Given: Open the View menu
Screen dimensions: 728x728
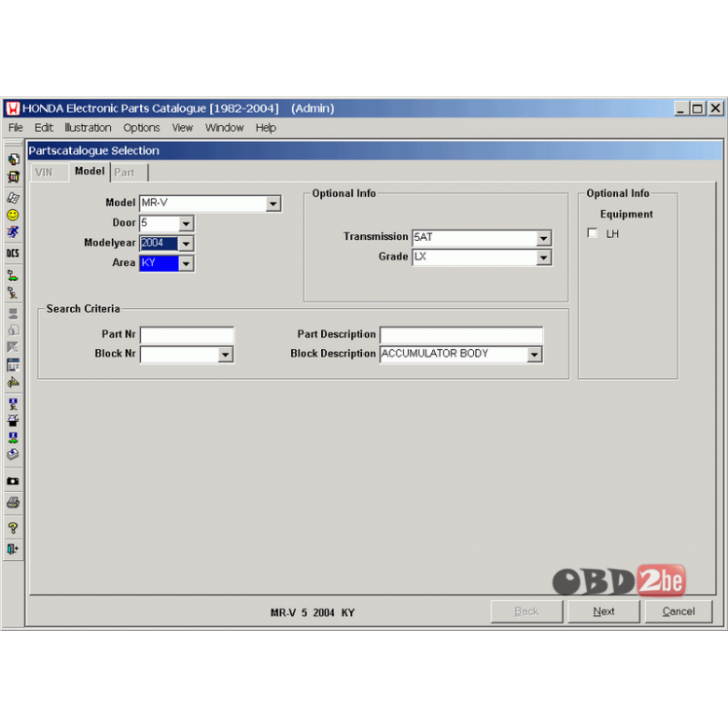Looking at the screenshot, I should click(182, 128).
